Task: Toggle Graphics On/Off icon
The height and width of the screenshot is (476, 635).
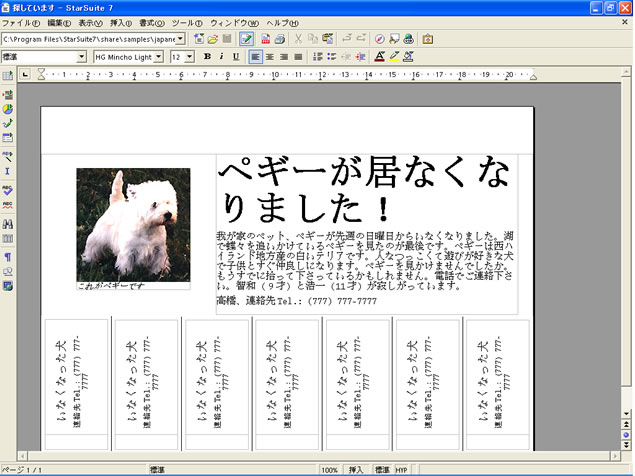Action: 8,271
